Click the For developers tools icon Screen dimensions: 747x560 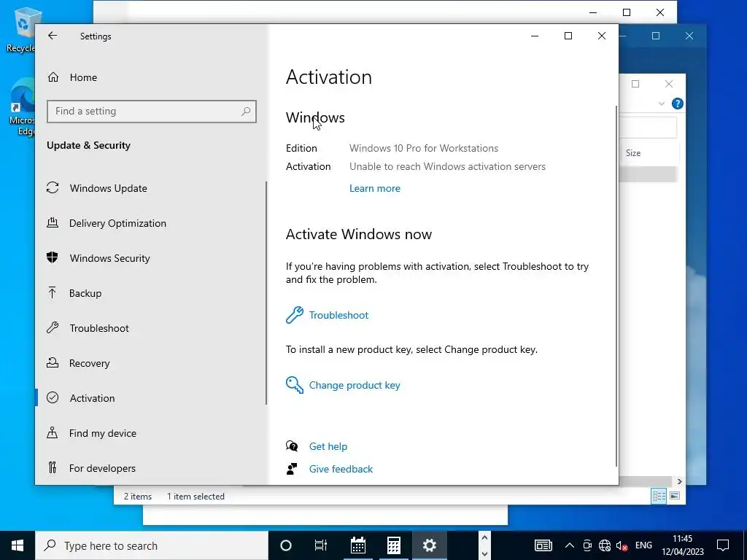(53, 467)
